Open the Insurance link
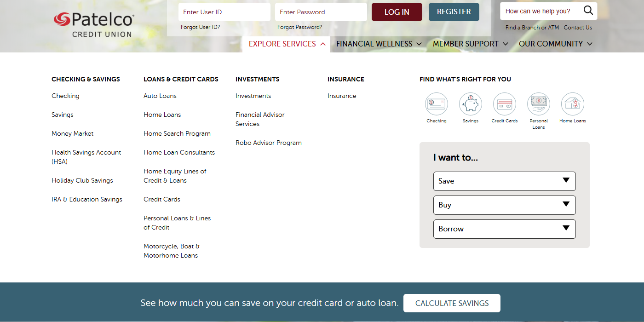 342,96
